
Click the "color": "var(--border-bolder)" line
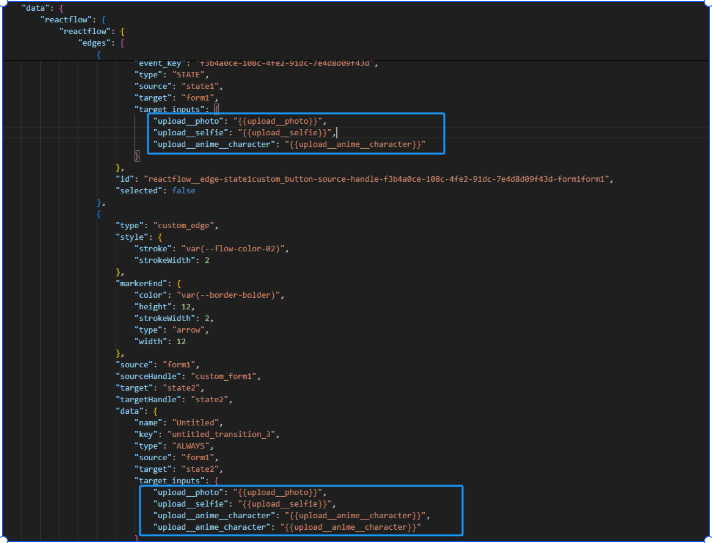tap(209, 295)
